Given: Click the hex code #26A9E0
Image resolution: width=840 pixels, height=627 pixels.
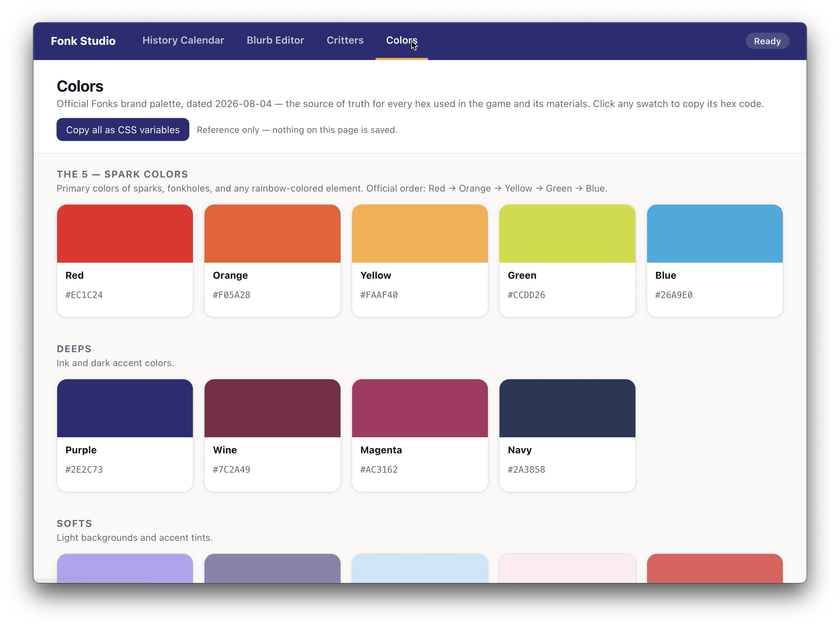Looking at the screenshot, I should coord(674,295).
